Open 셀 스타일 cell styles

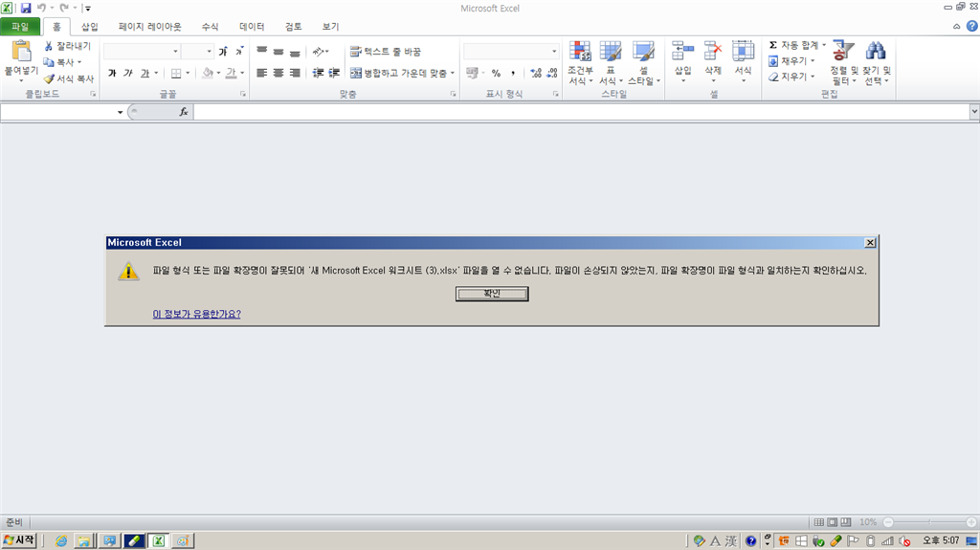click(x=644, y=62)
